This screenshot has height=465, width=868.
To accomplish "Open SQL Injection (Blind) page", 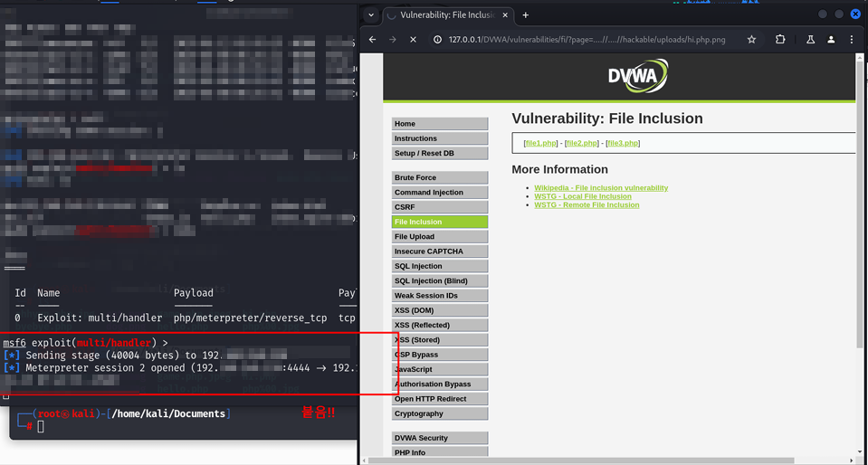I will (x=440, y=280).
